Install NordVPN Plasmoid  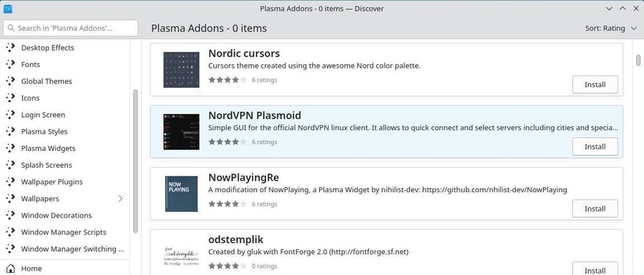coord(595,146)
